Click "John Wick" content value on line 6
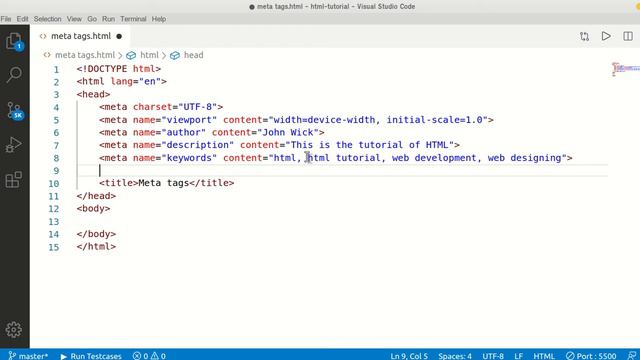This screenshot has height=360, width=640. 288,132
